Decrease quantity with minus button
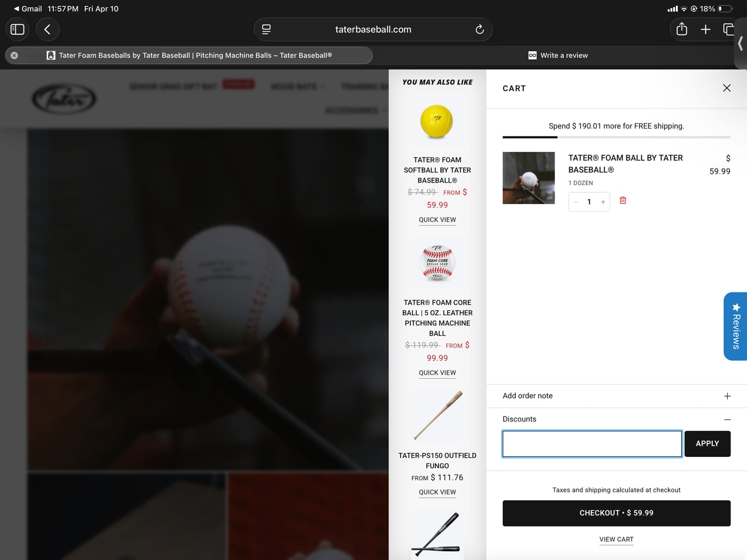 [x=576, y=202]
